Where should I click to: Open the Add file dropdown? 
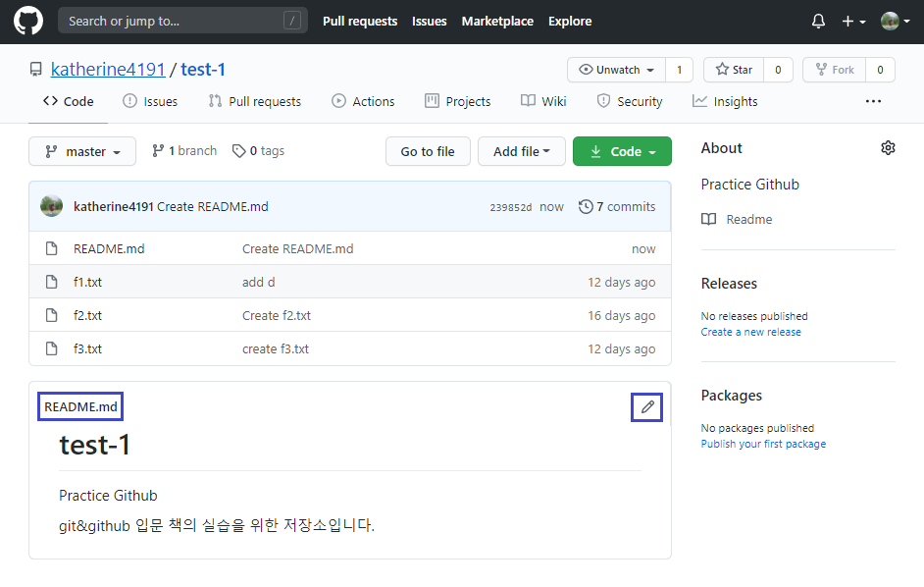[x=522, y=151]
